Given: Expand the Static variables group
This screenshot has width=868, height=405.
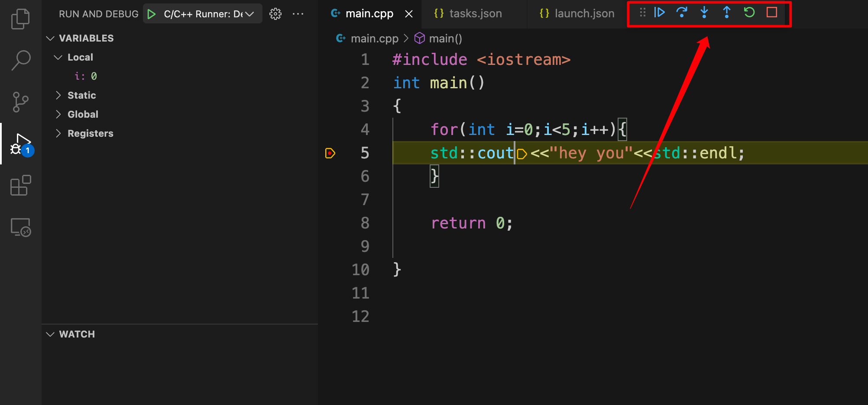Looking at the screenshot, I should (x=58, y=95).
